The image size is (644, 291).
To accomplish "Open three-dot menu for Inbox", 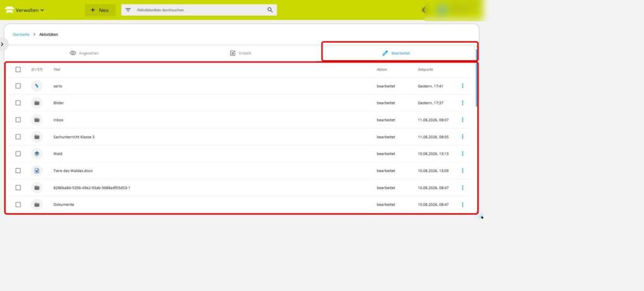I will click(462, 120).
